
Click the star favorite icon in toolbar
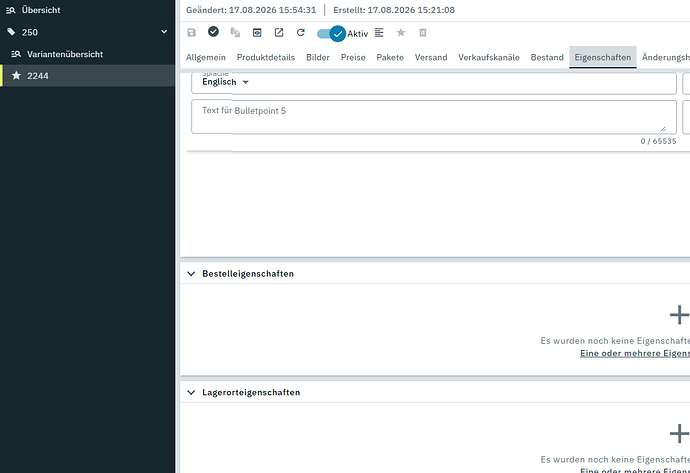[x=401, y=33]
